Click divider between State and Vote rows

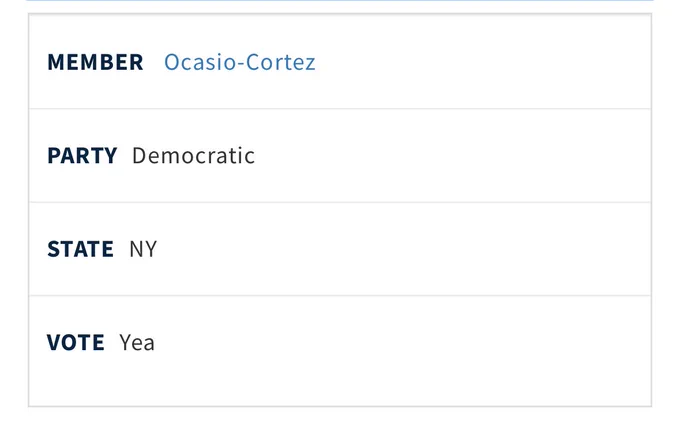340,296
